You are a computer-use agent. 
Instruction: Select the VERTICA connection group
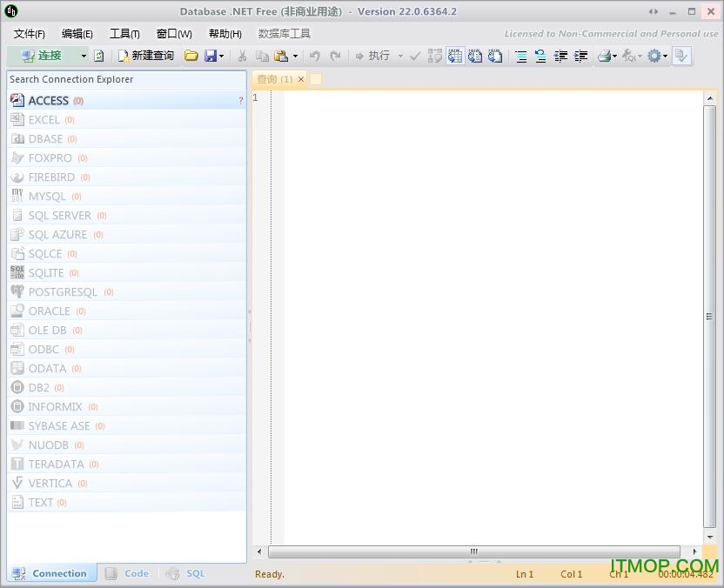[126, 484]
